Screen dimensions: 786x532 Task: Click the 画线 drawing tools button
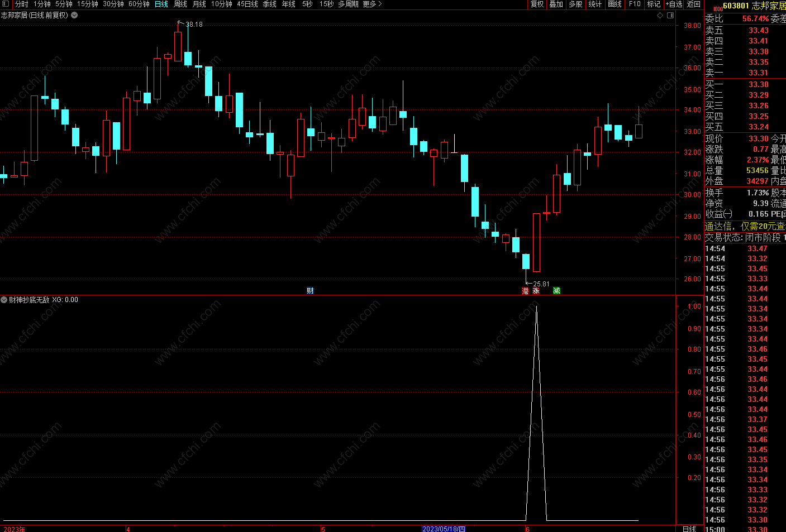point(615,4)
